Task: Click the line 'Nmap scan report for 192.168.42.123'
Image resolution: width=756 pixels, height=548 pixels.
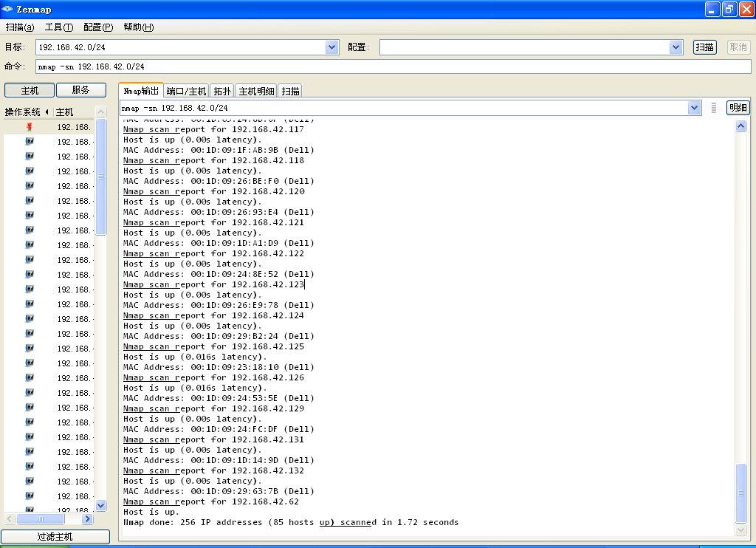Action: pyautogui.click(x=213, y=284)
